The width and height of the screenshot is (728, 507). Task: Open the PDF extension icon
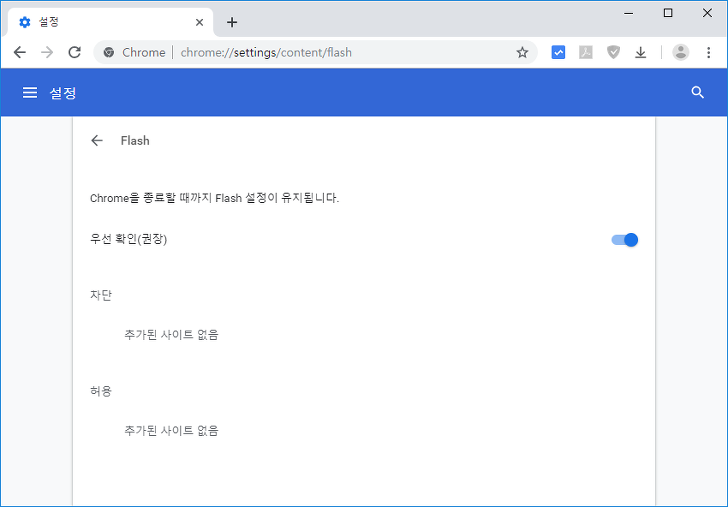point(586,52)
